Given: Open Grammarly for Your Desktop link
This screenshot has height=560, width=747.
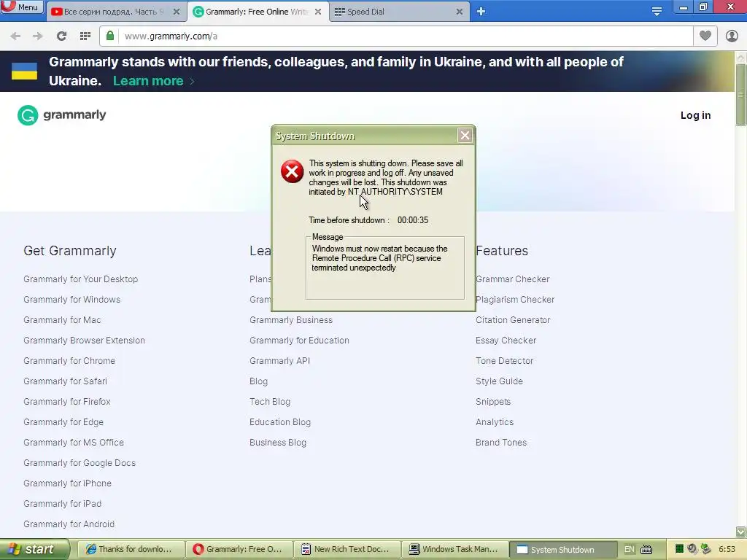Looking at the screenshot, I should (80, 279).
